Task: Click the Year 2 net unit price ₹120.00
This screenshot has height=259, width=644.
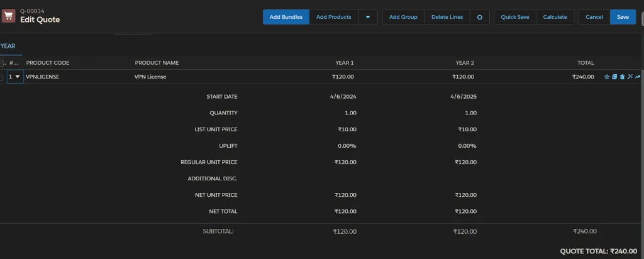Action: click(466, 195)
